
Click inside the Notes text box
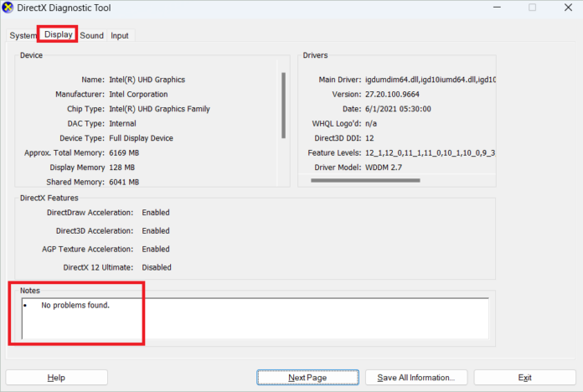coord(255,318)
